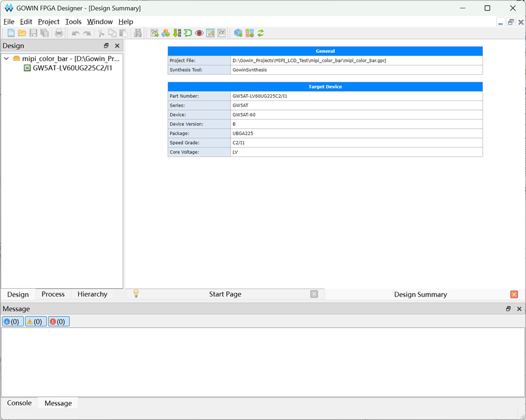The image size is (526, 420).
Task: Click the Paste clipboard icon
Action: coord(123,33)
